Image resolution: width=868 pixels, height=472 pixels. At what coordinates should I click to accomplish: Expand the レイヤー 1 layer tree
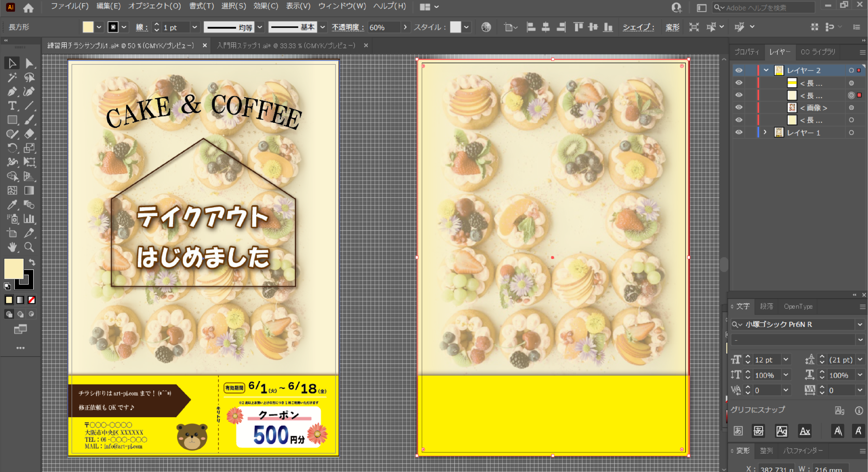tap(765, 132)
